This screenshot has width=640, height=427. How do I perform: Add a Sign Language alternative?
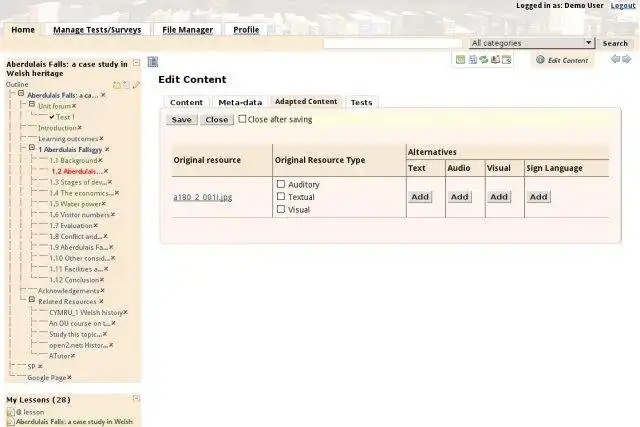538,197
